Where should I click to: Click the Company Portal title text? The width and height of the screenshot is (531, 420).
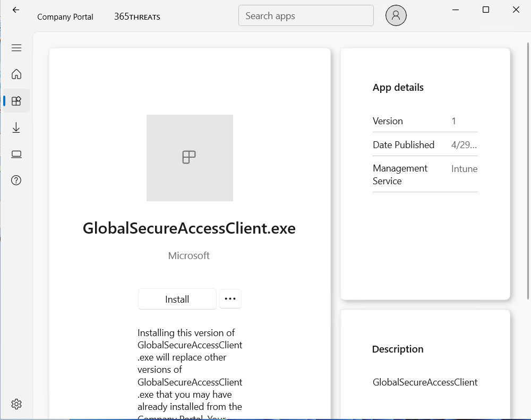pos(65,17)
